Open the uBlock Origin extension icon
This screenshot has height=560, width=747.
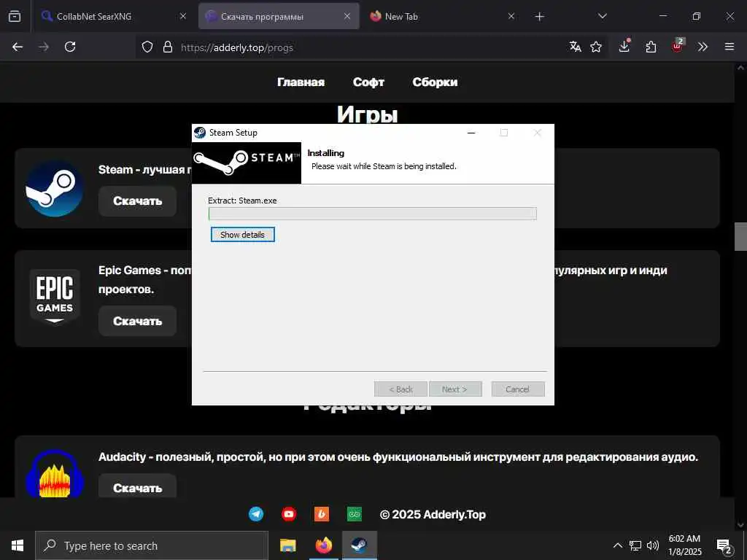tap(678, 46)
